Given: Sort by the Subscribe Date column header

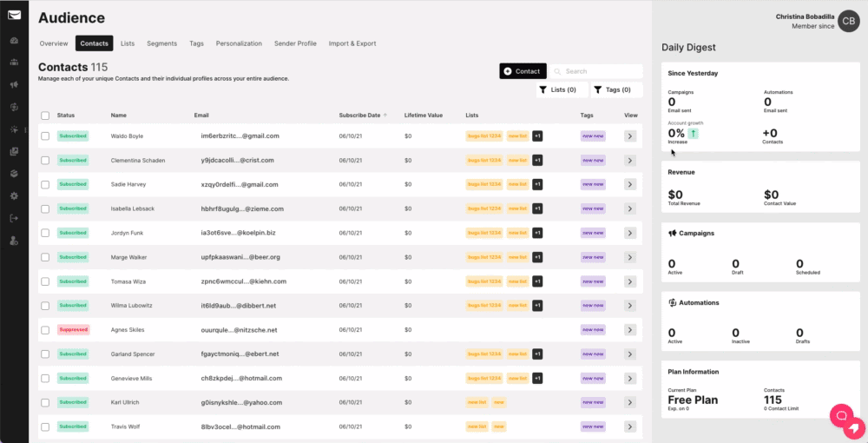Looking at the screenshot, I should [359, 115].
